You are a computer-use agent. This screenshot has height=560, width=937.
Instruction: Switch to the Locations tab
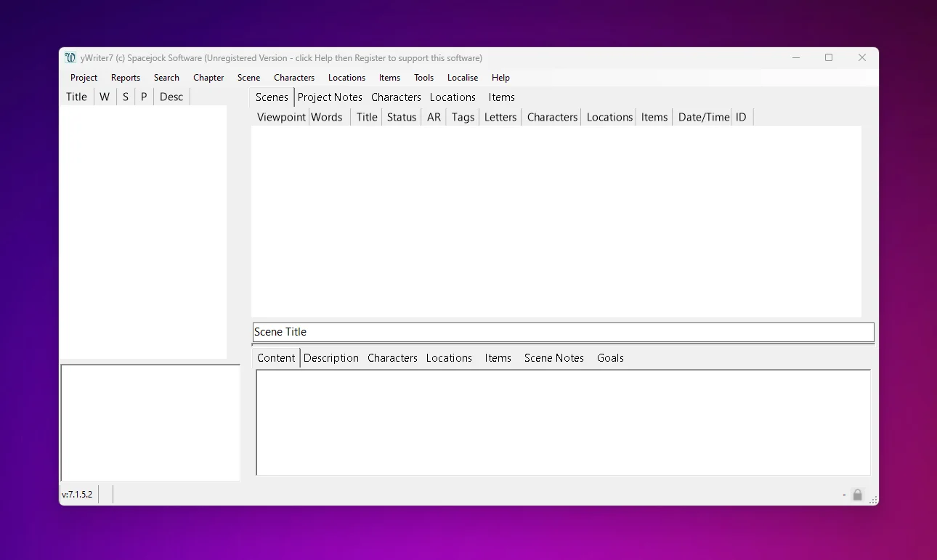pyautogui.click(x=453, y=97)
